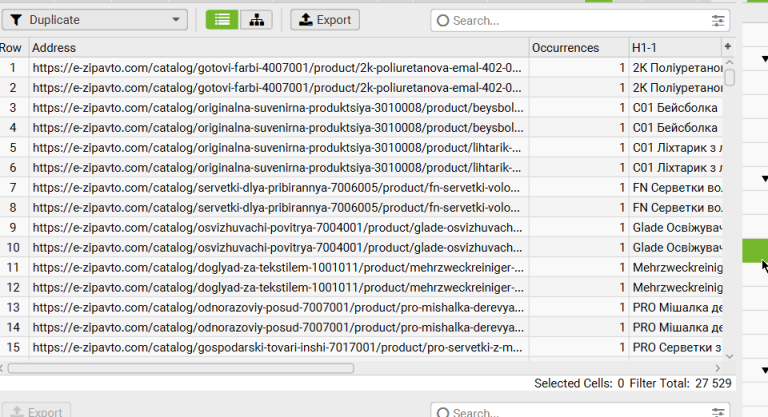768x417 pixels.
Task: Select row 1 2k-poliuretanova address
Action: (x=277, y=68)
